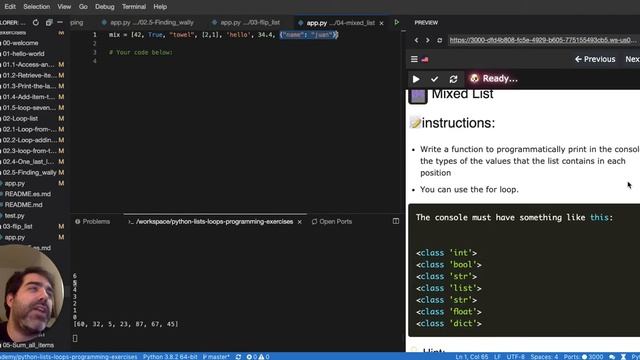Click the Previous exercise link
640x360 pixels.
(x=595, y=59)
